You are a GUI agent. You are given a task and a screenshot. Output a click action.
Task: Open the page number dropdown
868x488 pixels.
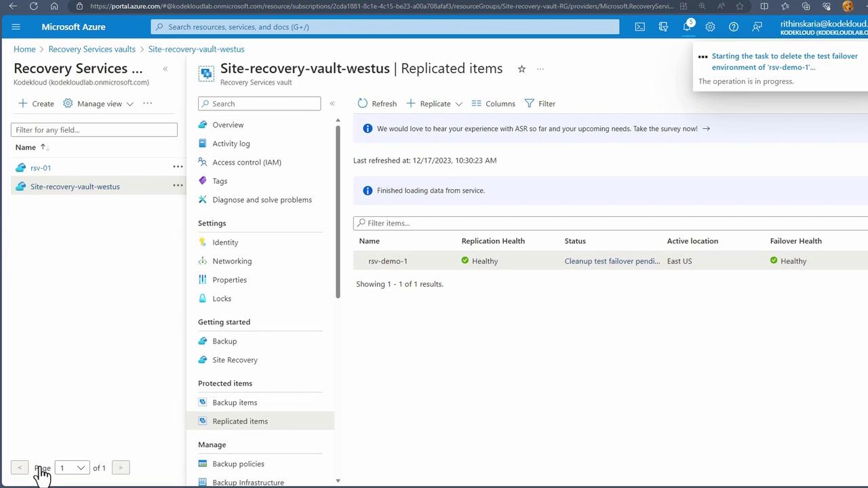pos(72,468)
